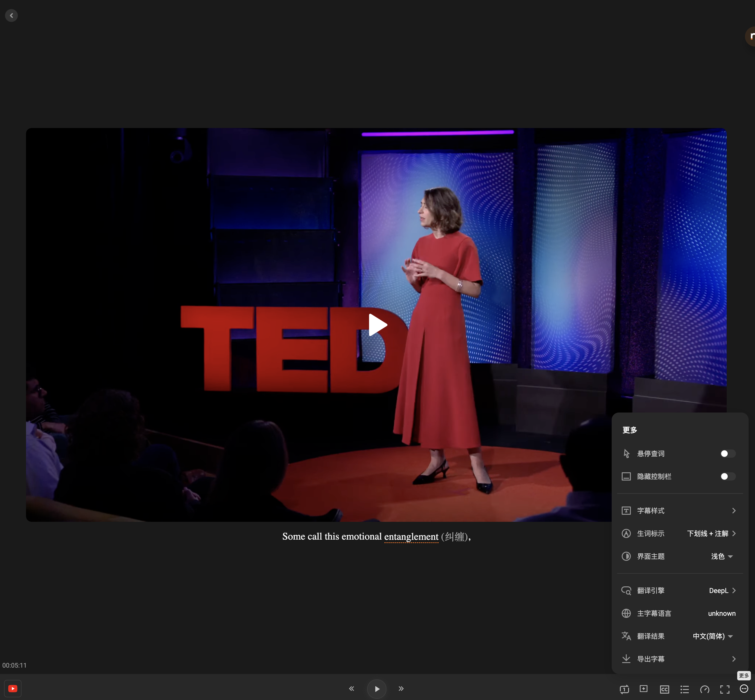Enable the 隐藏控制栏 toggle
Screen dimensions: 755x700
pos(727,476)
